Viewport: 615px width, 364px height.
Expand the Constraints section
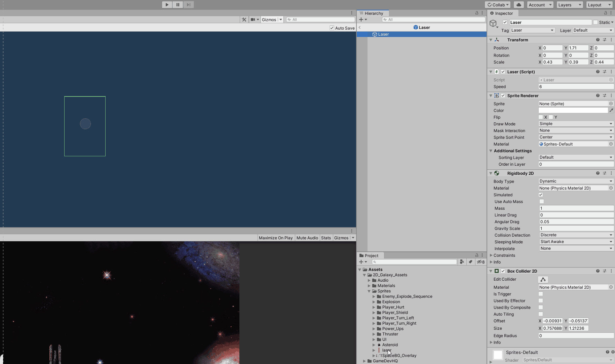tap(491, 255)
